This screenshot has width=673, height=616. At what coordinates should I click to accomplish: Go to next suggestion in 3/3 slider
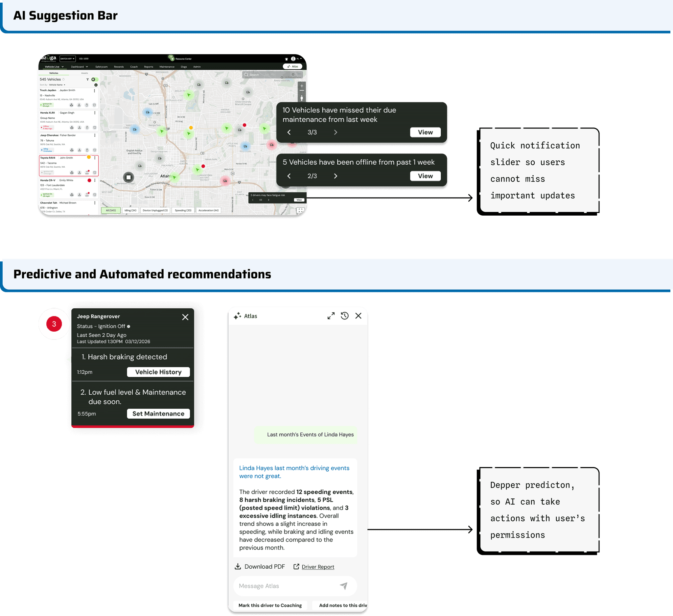(x=336, y=132)
